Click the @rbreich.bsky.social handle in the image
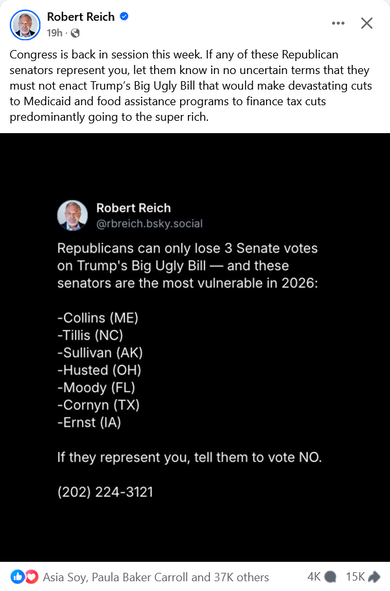The width and height of the screenshot is (390, 591). (150, 224)
